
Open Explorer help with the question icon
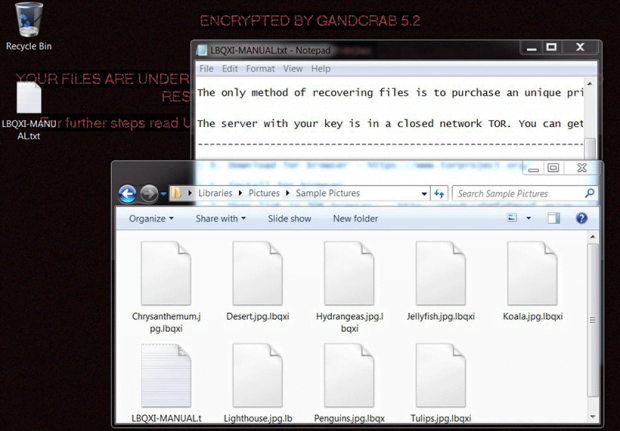(x=581, y=218)
